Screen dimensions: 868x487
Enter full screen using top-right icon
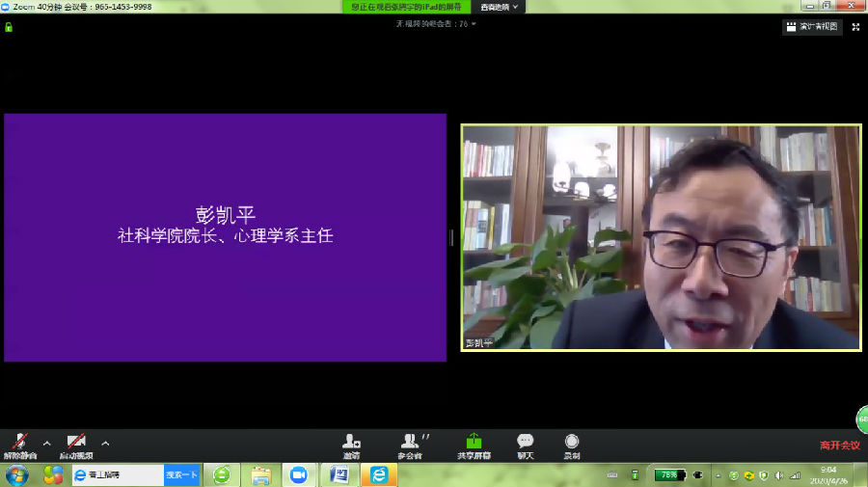[x=854, y=27]
